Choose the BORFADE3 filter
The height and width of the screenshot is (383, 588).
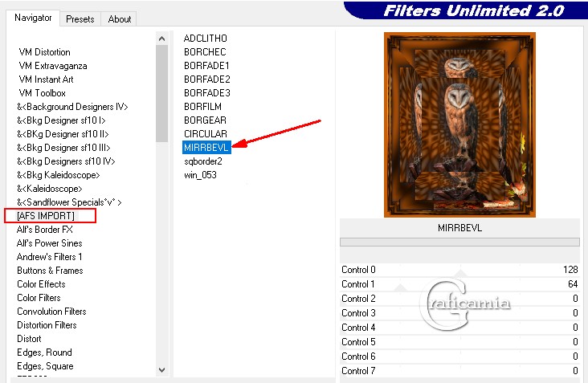206,93
